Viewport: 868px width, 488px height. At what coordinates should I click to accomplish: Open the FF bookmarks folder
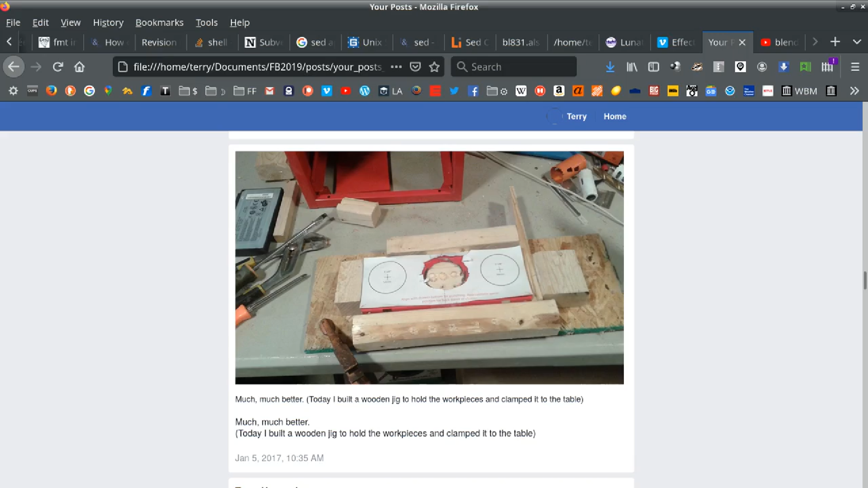point(245,91)
